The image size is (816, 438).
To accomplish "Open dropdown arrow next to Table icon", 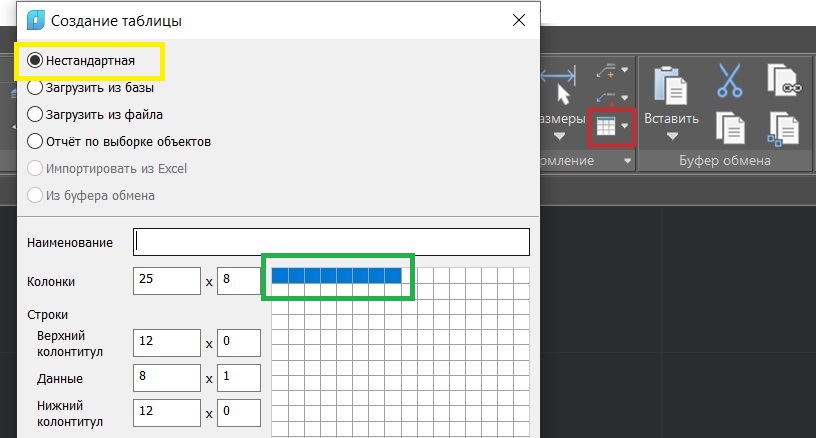I will tap(626, 127).
